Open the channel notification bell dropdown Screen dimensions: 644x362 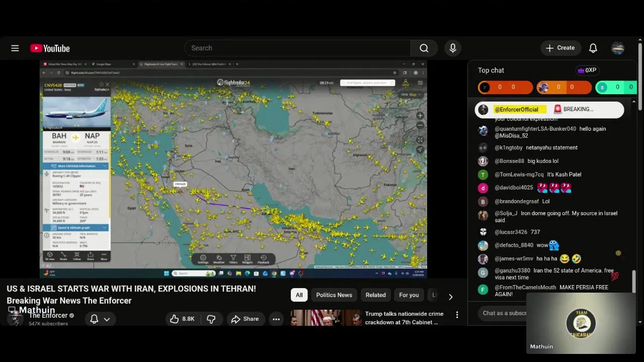pos(100,319)
